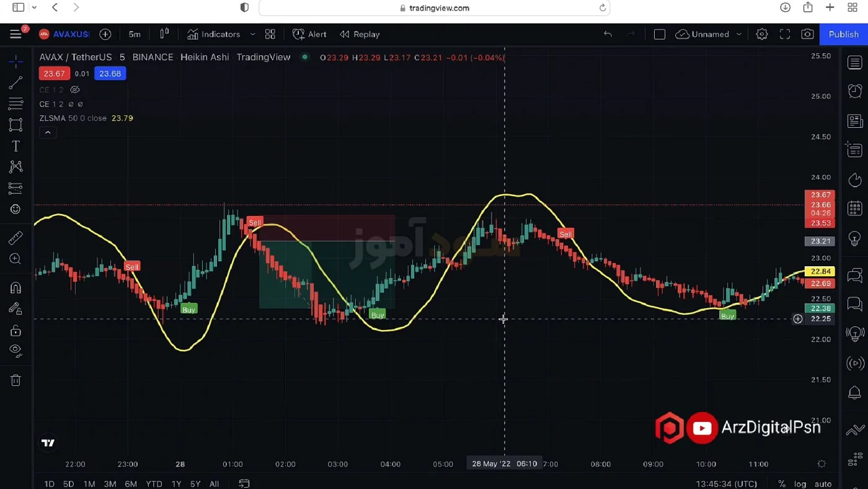This screenshot has height=489, width=868.
Task: Open the Indicators dialog
Action: tap(214, 34)
